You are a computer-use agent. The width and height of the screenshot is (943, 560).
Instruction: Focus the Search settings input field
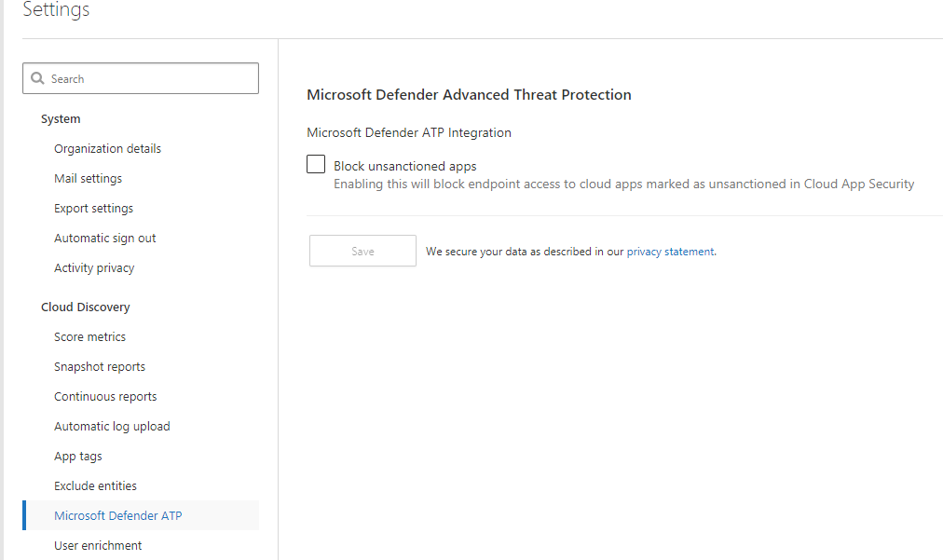point(141,78)
